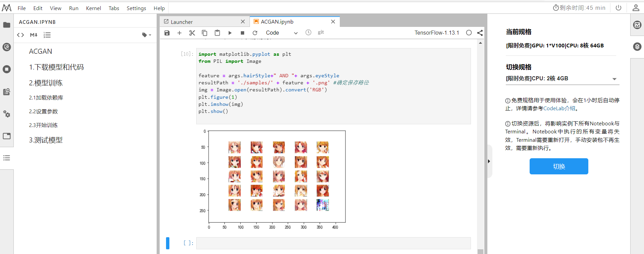Open the running kernels stop-circle sidebar icon

click(7, 69)
